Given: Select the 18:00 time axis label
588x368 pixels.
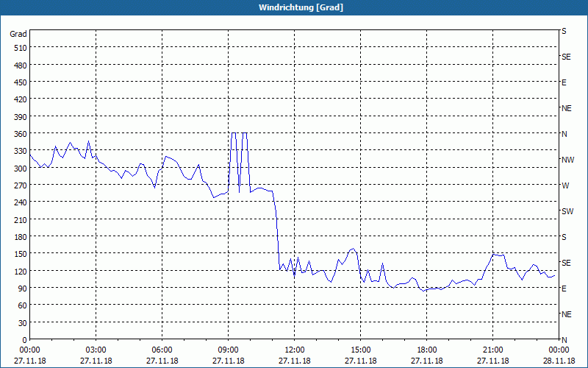Looking at the screenshot, I should point(427,350).
